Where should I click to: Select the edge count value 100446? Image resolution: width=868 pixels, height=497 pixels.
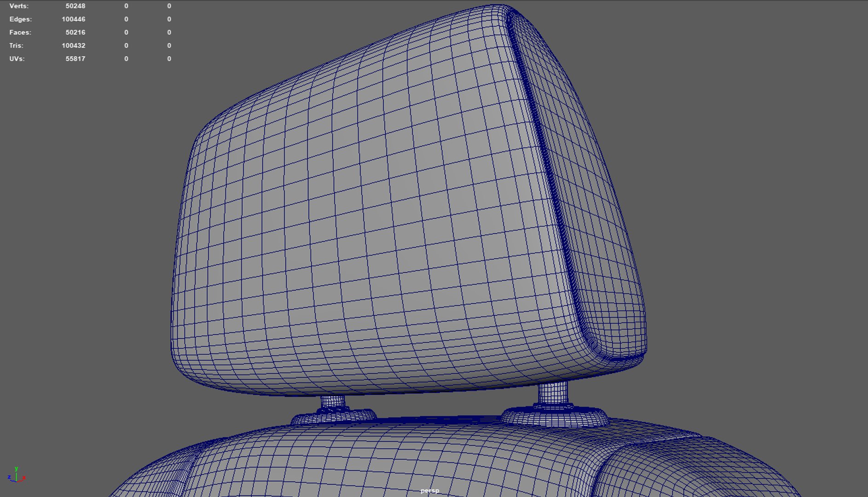click(x=74, y=19)
